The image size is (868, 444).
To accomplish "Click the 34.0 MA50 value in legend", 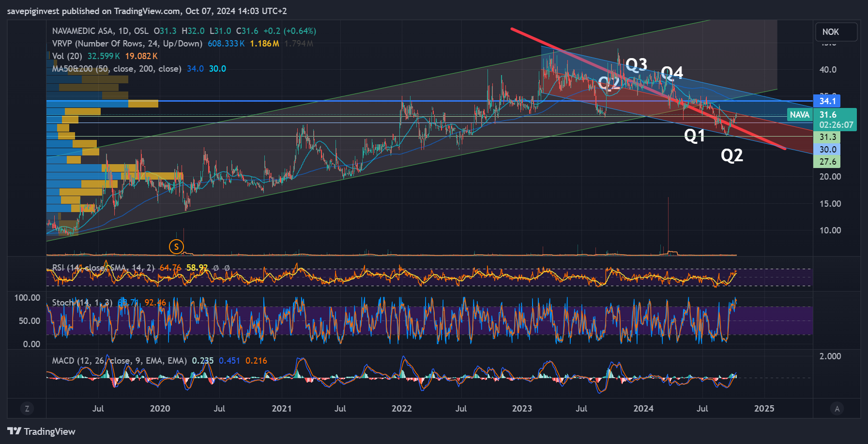I will 195,69.
